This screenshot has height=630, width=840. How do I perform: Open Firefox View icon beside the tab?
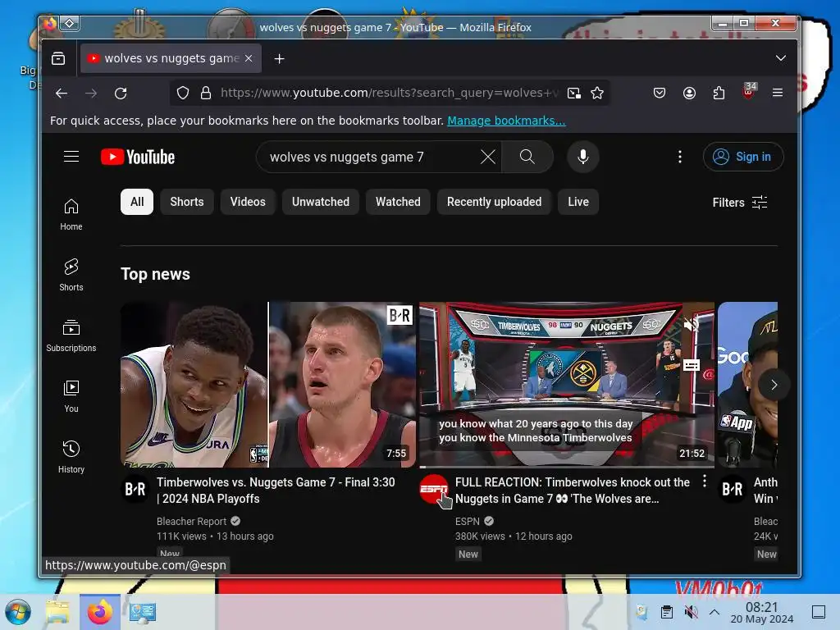click(x=58, y=58)
